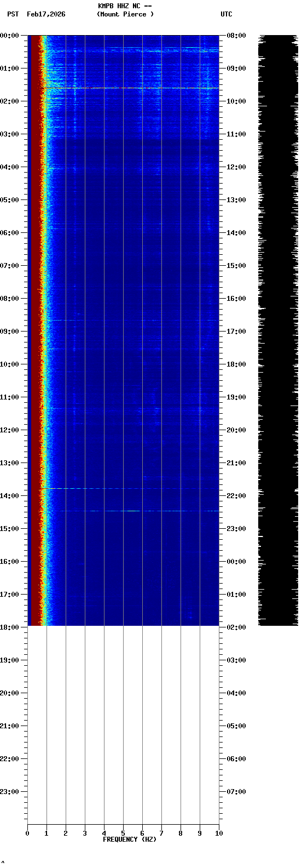Click the PST '19:00' time label
The width and height of the screenshot is (302, 868).
point(10,660)
